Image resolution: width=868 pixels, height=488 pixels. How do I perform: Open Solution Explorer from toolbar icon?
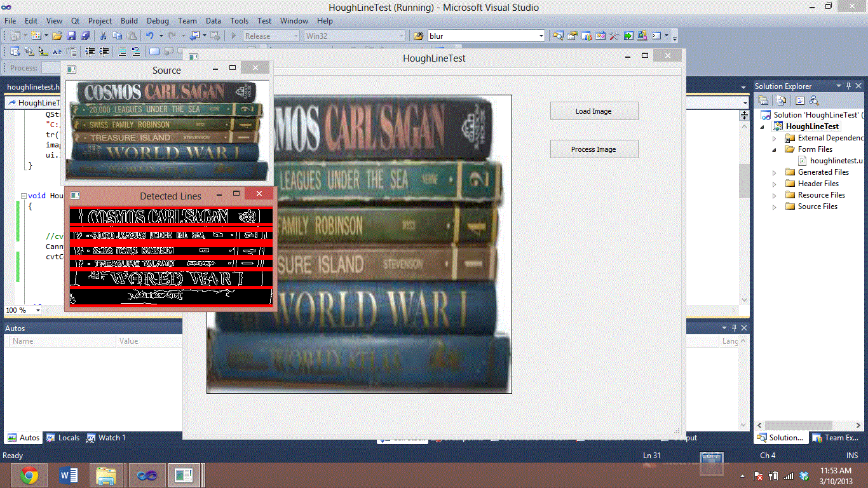(x=559, y=36)
